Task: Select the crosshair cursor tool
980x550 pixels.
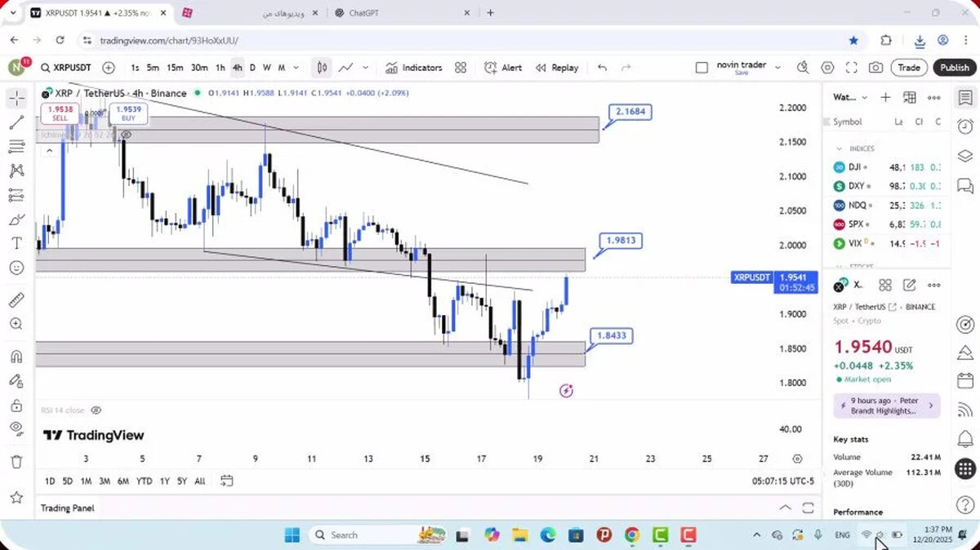Action: [x=16, y=99]
